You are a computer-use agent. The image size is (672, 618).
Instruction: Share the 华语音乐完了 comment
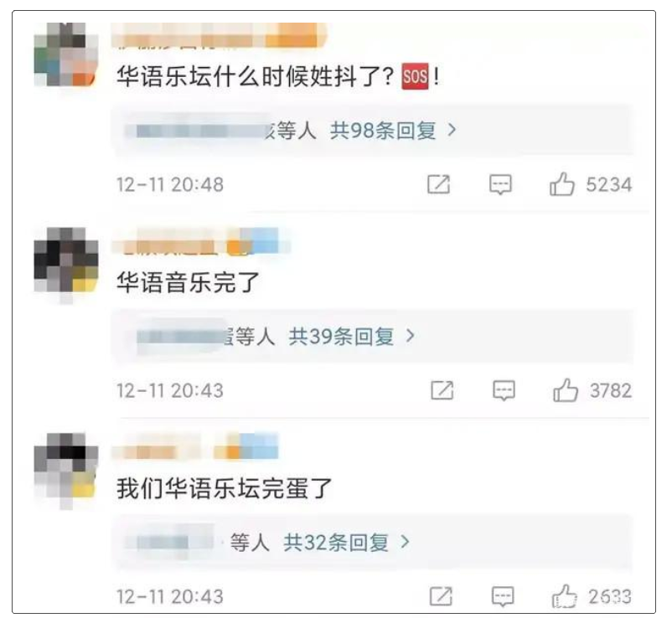[442, 390]
